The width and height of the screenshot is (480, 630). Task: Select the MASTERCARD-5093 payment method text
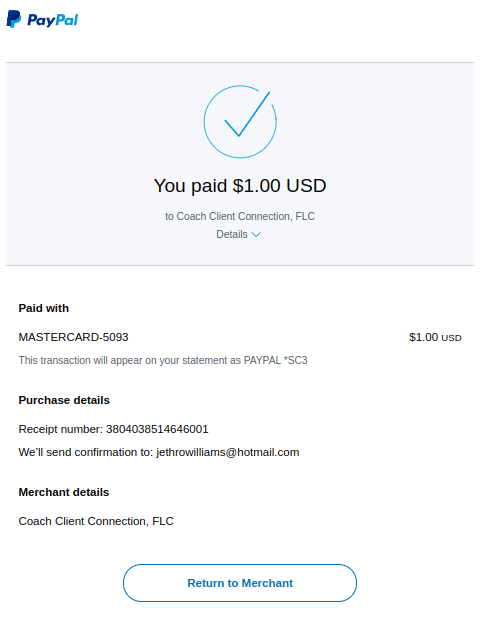pos(74,337)
